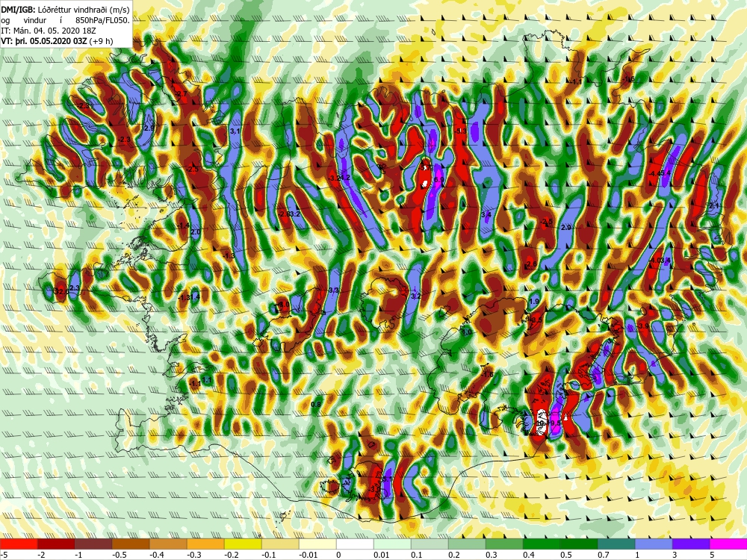Click the bright red legend swatch above -5

tap(19, 544)
